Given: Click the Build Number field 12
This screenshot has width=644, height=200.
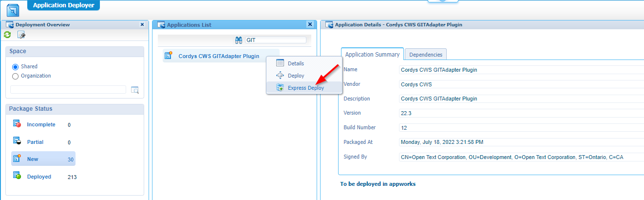Looking at the screenshot, I should [x=521, y=128].
